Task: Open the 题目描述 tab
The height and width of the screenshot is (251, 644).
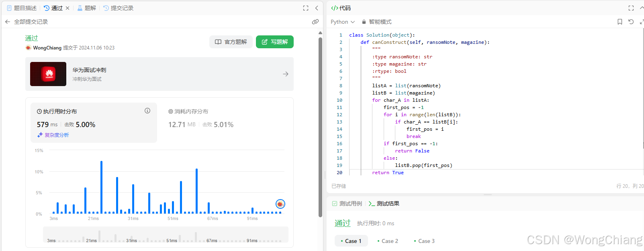Action: [22, 8]
